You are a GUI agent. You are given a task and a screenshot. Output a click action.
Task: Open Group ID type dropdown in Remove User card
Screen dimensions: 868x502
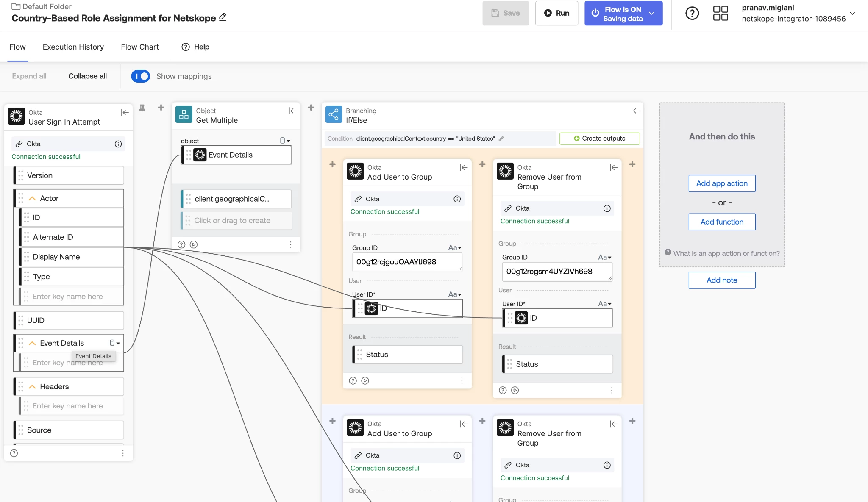[605, 257]
